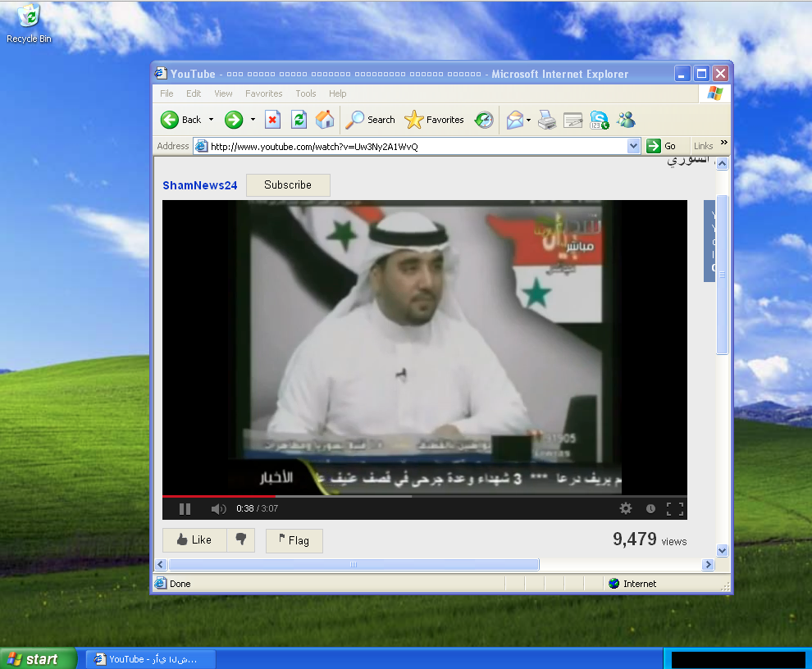Expand the Back button history dropdown
The image size is (812, 669).
(x=211, y=120)
